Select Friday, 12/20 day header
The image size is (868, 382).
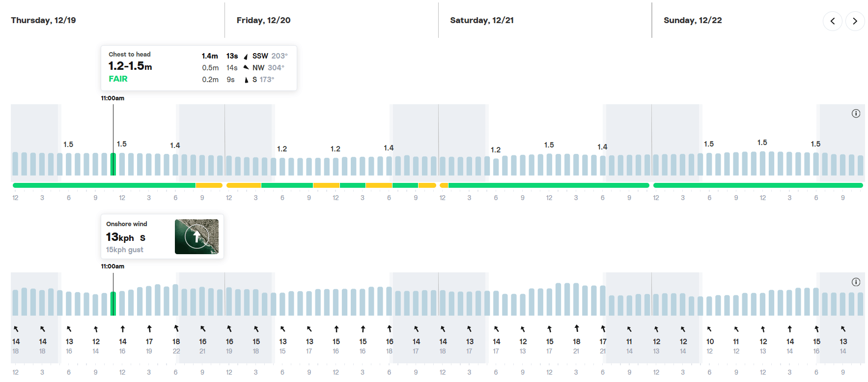tap(263, 20)
